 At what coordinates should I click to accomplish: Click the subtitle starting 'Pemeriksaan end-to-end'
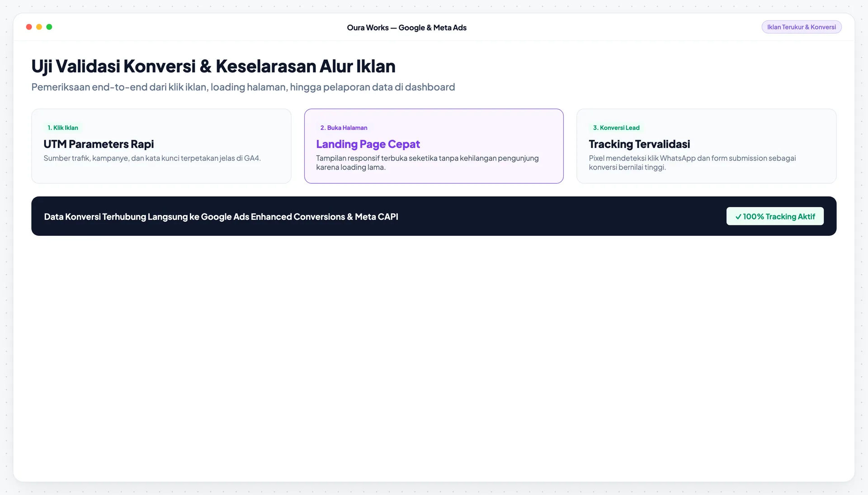(x=243, y=87)
